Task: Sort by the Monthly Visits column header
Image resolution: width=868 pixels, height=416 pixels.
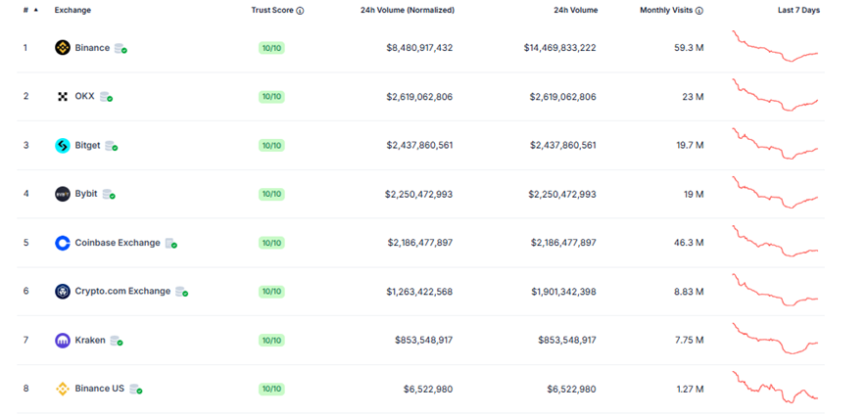Action: [x=666, y=10]
